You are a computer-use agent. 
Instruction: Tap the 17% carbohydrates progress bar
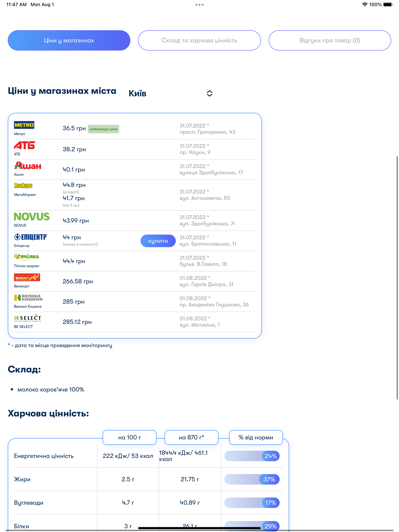pyautogui.click(x=252, y=503)
